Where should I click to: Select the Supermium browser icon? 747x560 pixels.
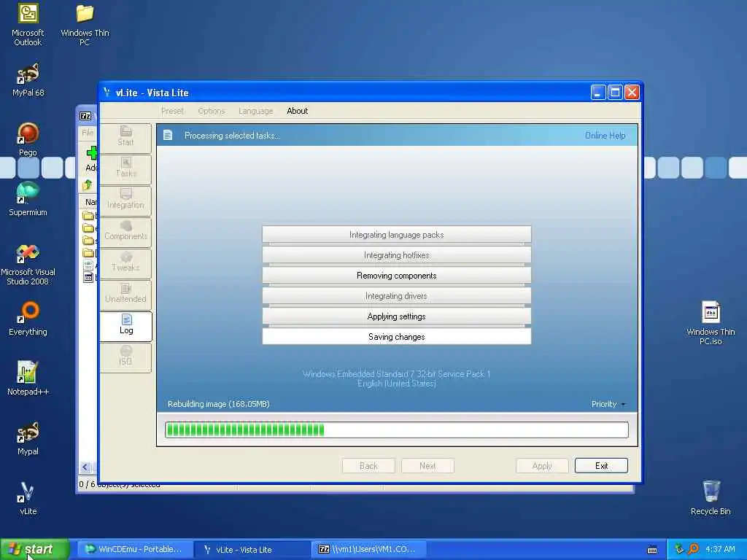[x=28, y=199]
